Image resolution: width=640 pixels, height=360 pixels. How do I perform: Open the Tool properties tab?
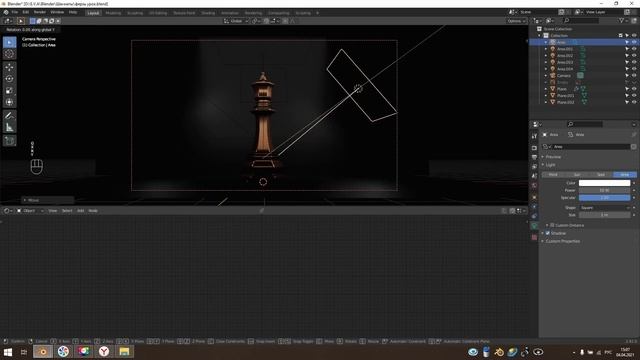[534, 136]
